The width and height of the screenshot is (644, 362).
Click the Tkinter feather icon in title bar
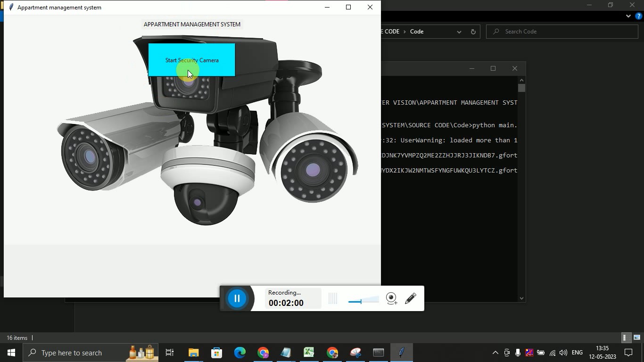pyautogui.click(x=11, y=7)
